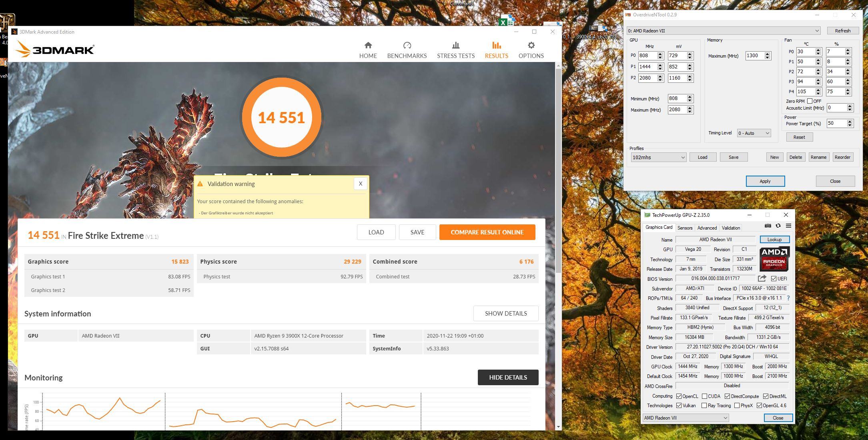Switch to the Advanced tab in GPU-Z
868x440 pixels.
tap(707, 228)
